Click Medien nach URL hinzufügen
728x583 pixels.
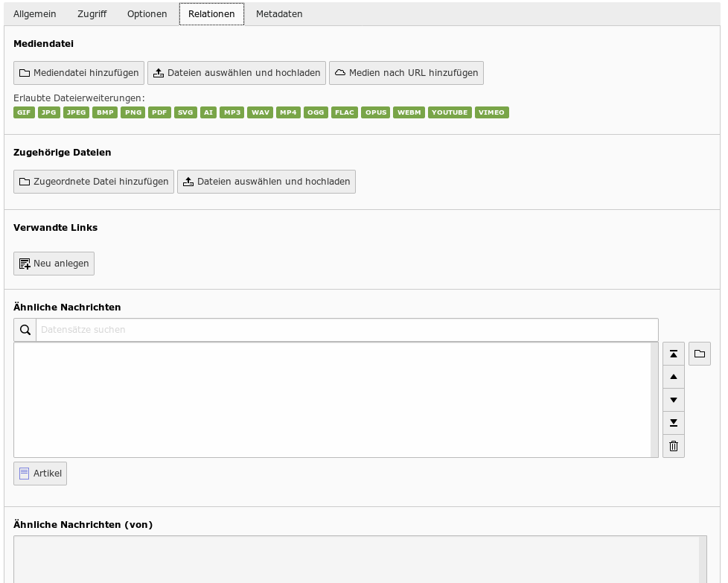pos(406,73)
